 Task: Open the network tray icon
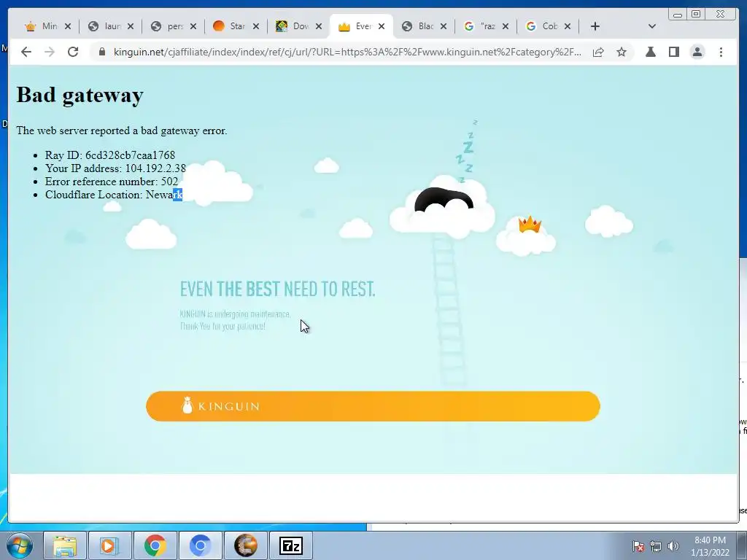pos(656,546)
